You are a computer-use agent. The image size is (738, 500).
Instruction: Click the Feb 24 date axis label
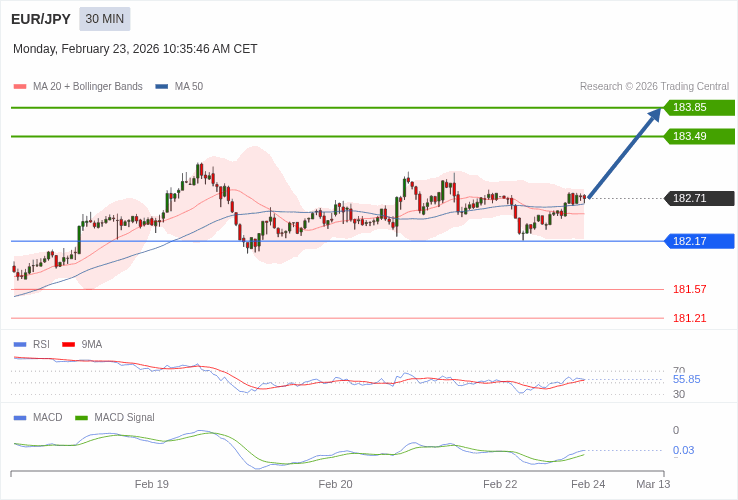[x=588, y=484]
